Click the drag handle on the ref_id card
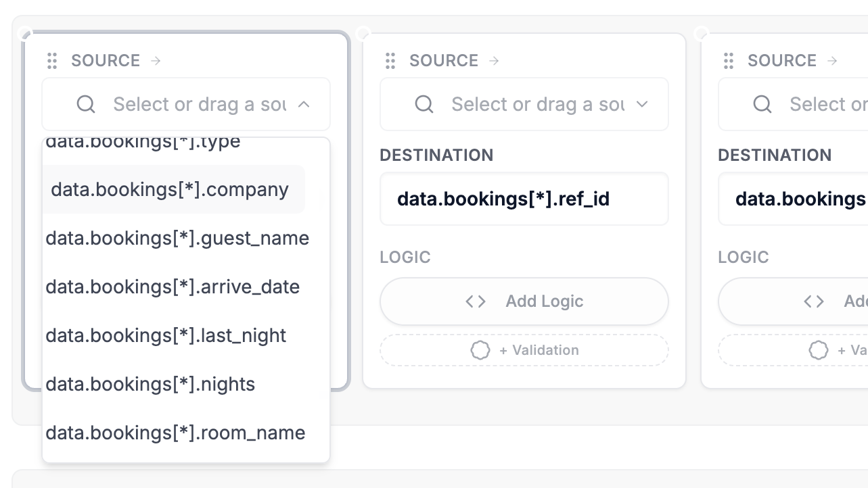 coord(390,61)
